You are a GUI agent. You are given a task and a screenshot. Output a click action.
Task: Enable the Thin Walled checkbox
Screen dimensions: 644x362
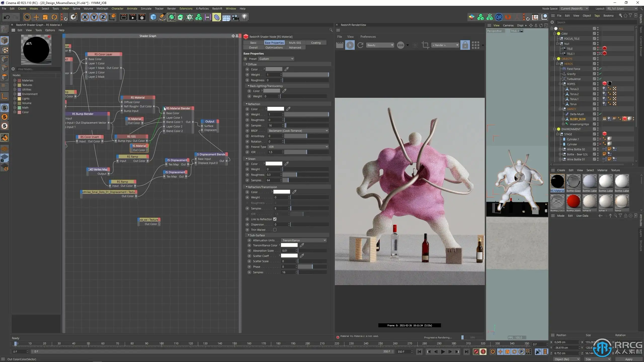[275, 230]
